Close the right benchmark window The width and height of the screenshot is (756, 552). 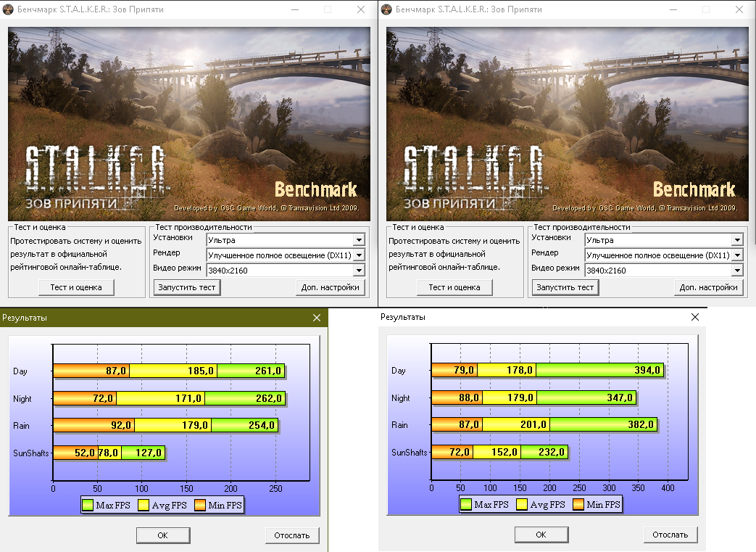click(739, 9)
